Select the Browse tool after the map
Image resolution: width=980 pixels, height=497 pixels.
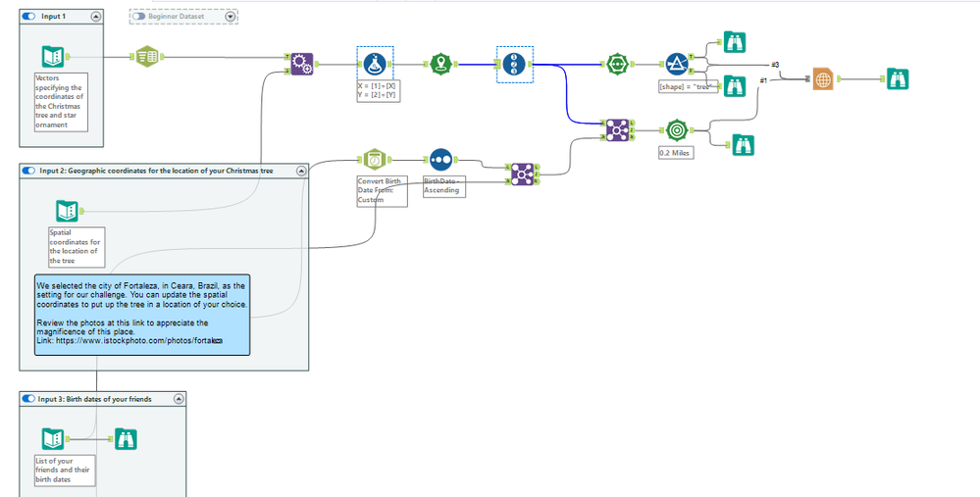pos(898,78)
